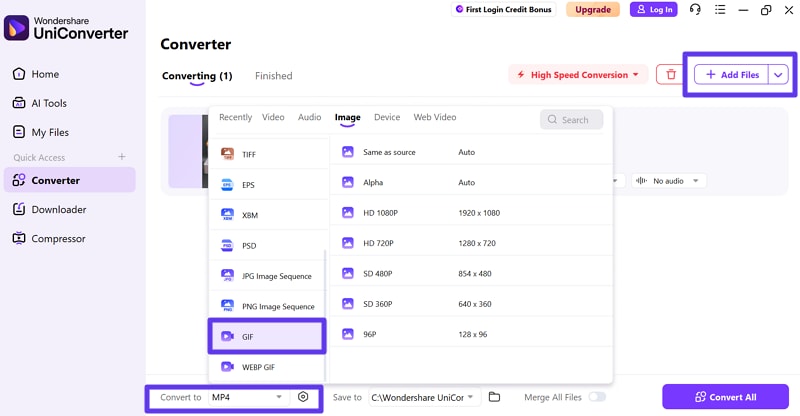The height and width of the screenshot is (416, 800).
Task: Open the Converting (1) tab
Action: 197,76
